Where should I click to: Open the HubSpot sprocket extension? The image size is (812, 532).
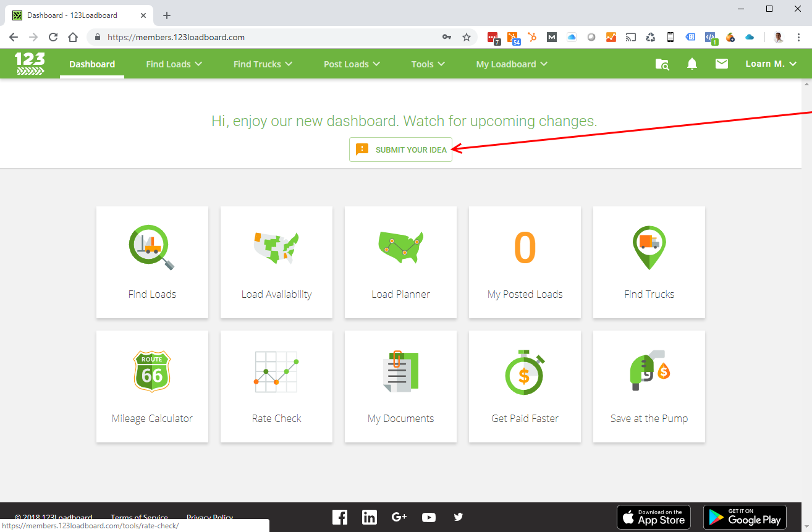click(532, 37)
